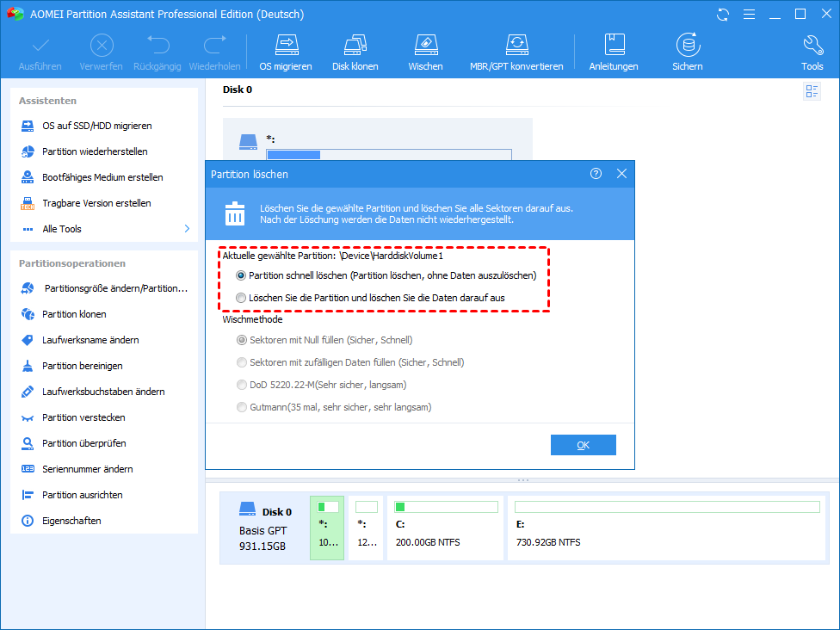Viewport: 840px width, 630px height.
Task: Open Alle Tools menu entry
Action: tap(62, 229)
